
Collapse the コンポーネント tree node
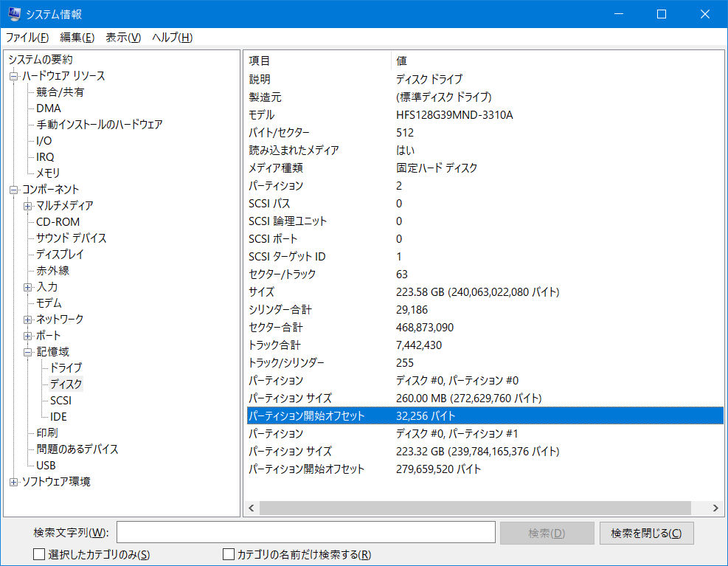[13, 190]
